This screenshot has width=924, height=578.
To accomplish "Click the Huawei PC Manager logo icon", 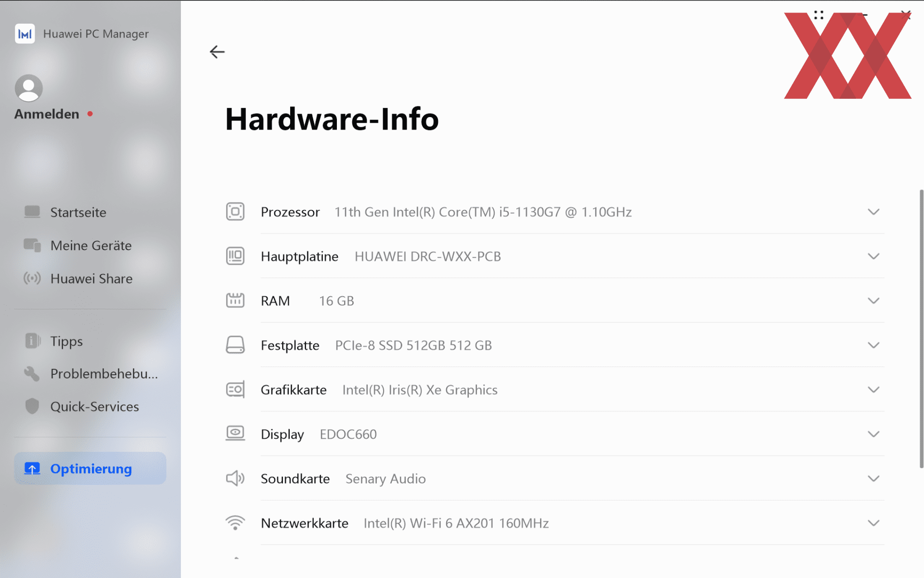I will click(25, 34).
